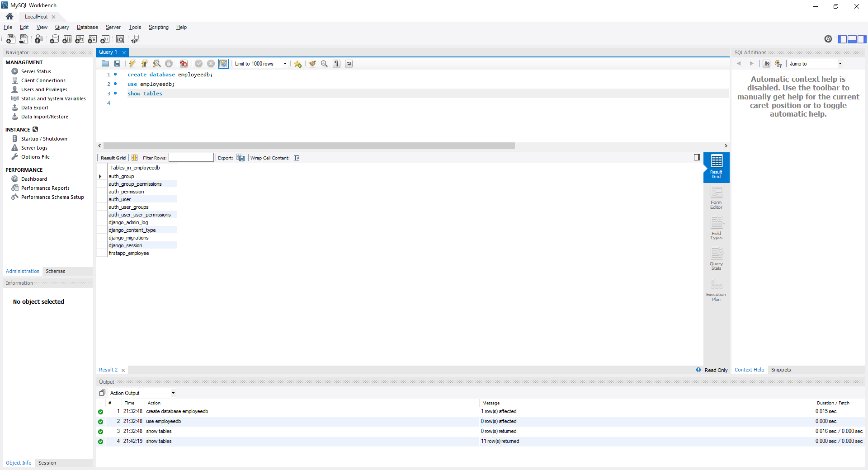The width and height of the screenshot is (868, 470).
Task: Search table data icon
Action: 120,39
